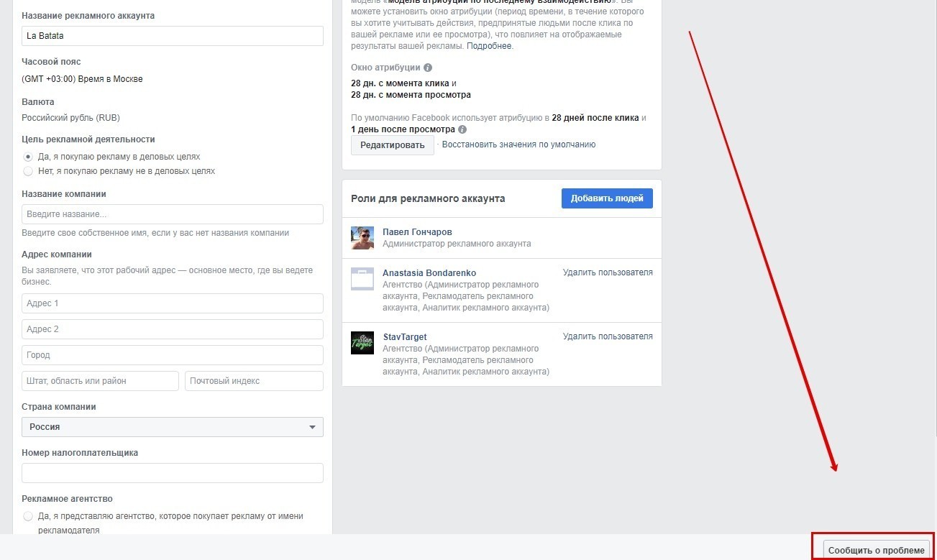The height and width of the screenshot is (560, 937).
Task: Open Павел Гончаров name link
Action: [x=417, y=232]
